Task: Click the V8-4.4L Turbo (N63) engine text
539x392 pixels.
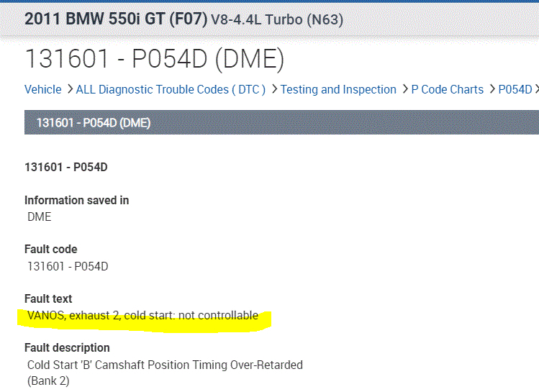Action: click(277, 20)
